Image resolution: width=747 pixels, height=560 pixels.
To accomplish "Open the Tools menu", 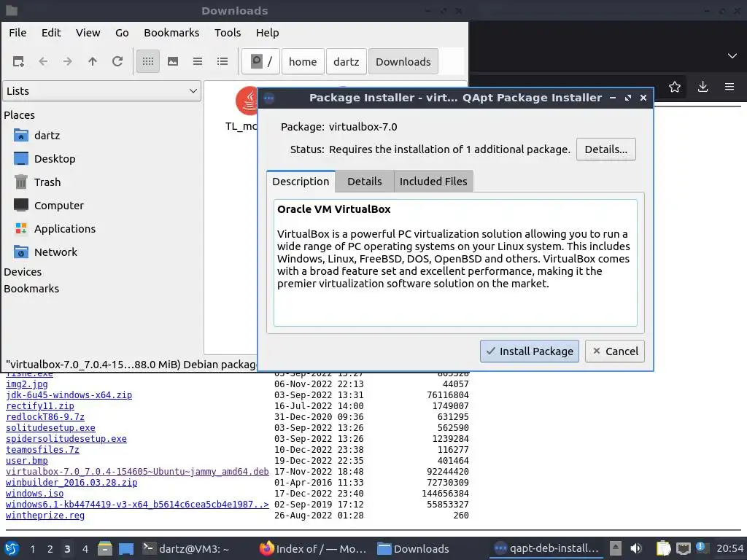I will coord(228,33).
